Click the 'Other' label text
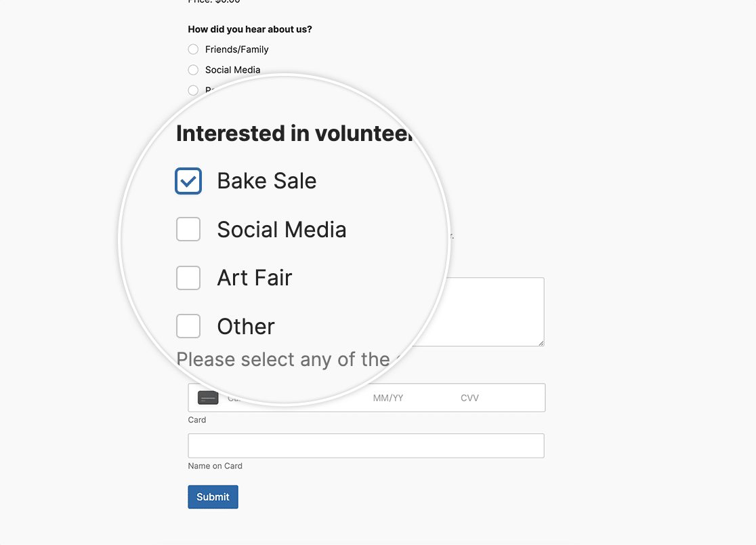This screenshot has height=545, width=756. pos(245,327)
